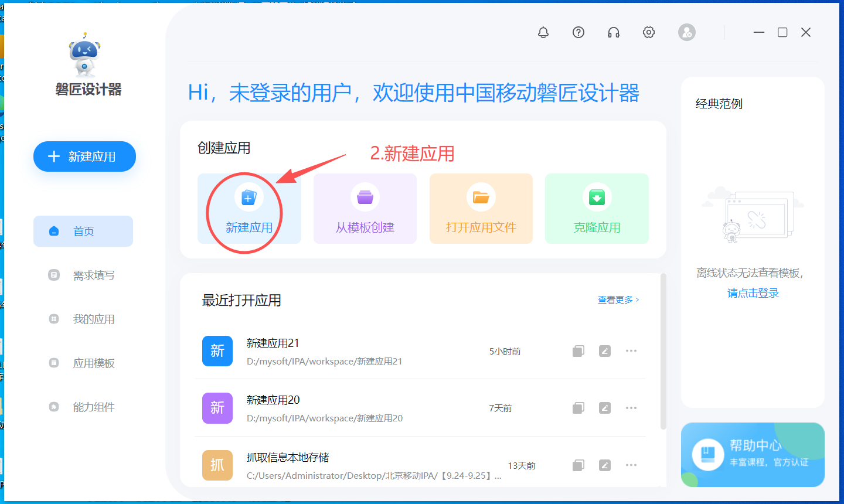Select the 新建应用20 app name
Image resolution: width=844 pixels, height=504 pixels.
[273, 400]
